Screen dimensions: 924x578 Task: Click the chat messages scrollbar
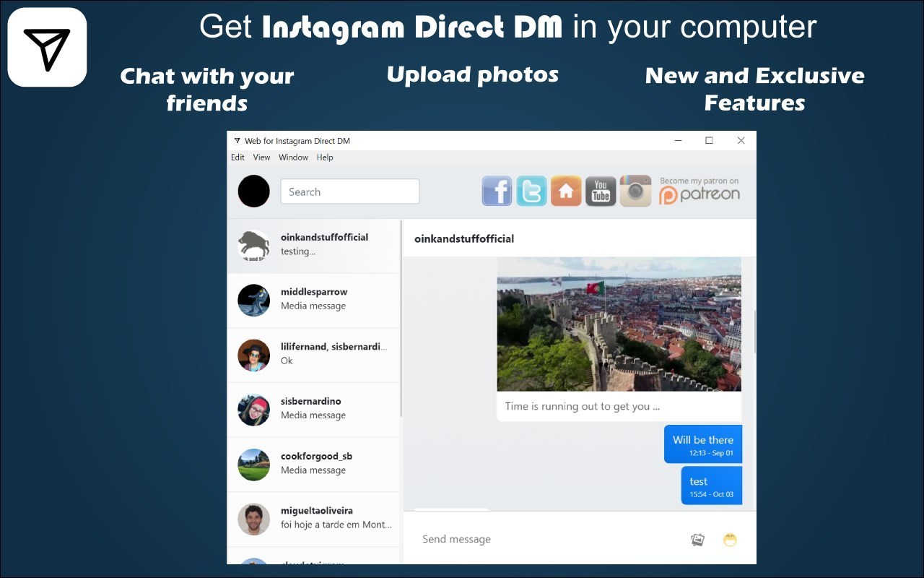click(754, 332)
